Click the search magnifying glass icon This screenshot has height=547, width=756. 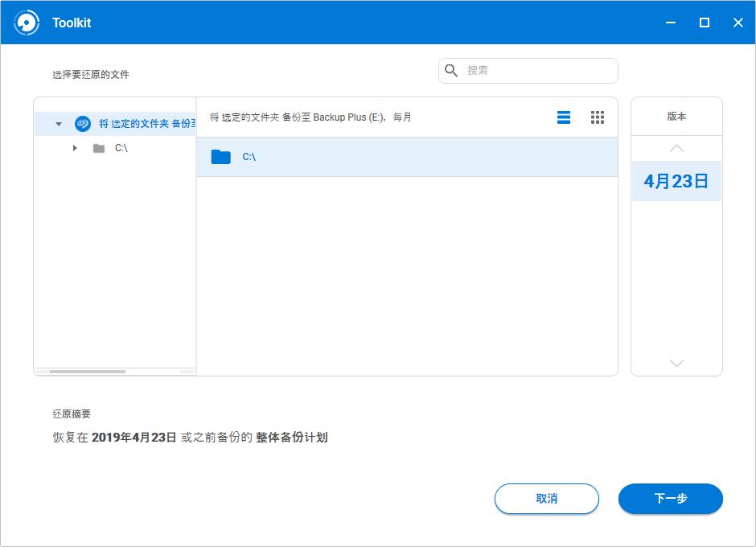451,71
